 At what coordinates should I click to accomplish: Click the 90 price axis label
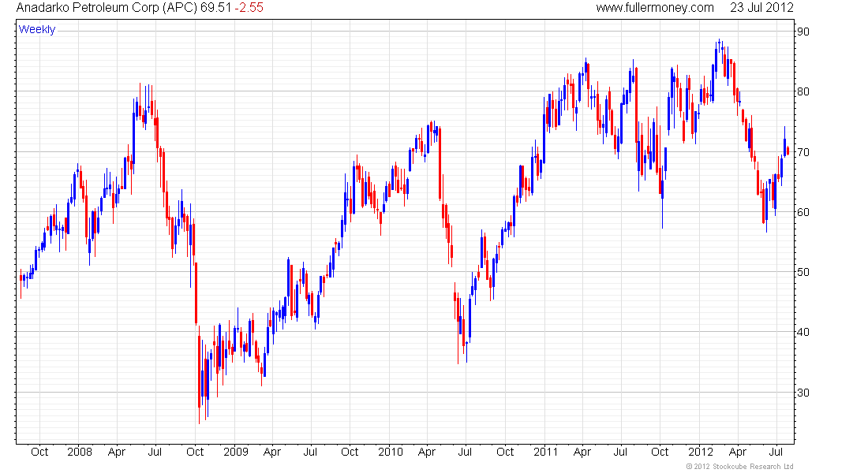click(x=803, y=32)
